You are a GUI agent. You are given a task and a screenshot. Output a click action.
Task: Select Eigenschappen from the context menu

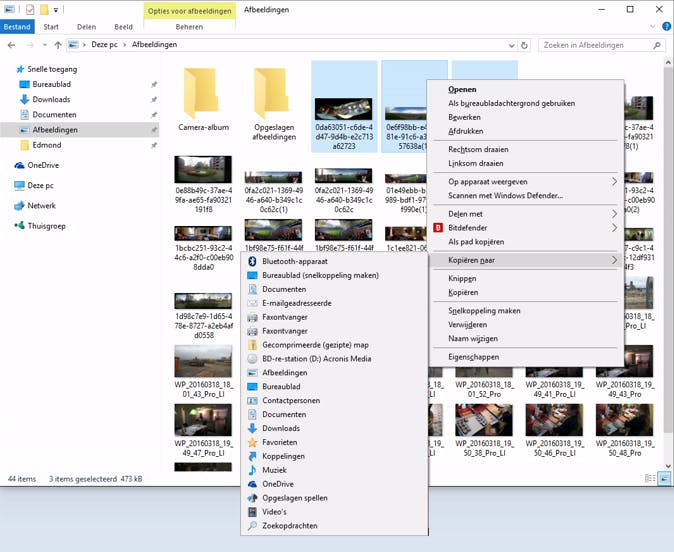[x=474, y=357]
